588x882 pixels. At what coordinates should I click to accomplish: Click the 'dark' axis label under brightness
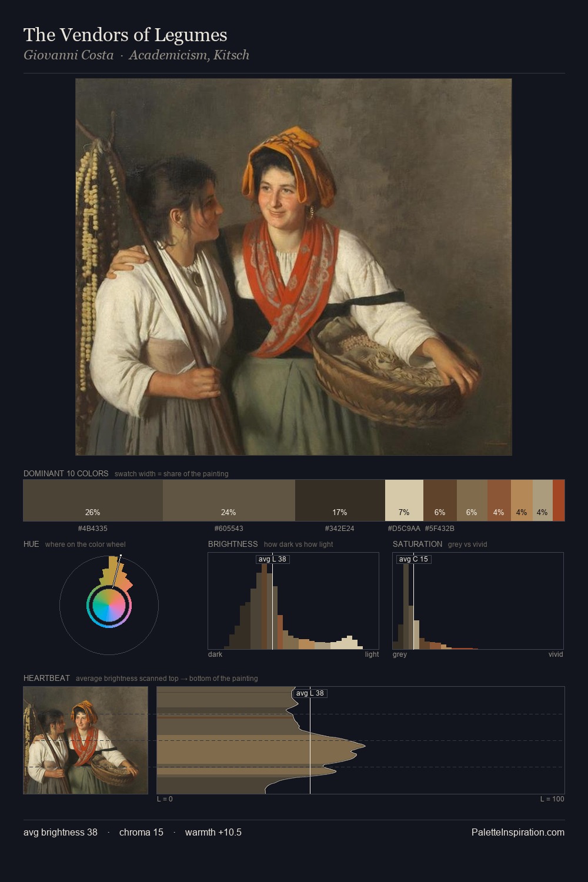pos(215,654)
